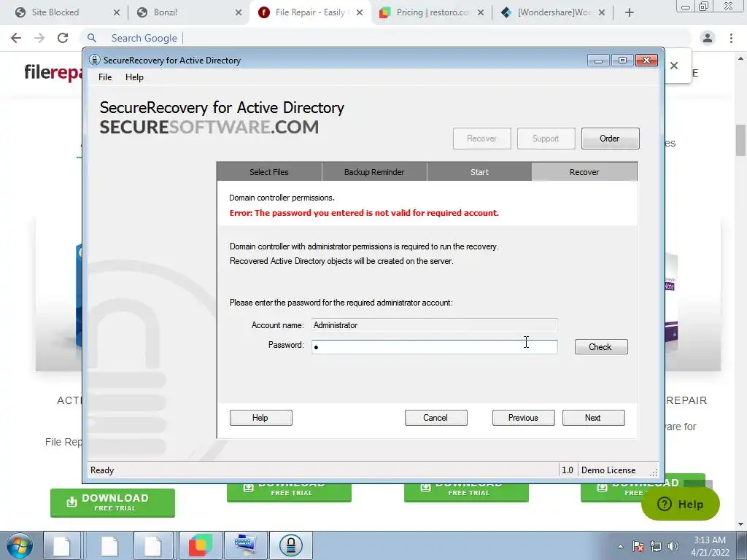The image size is (747, 560).
Task: Open the keyboard monitor taskbar icon
Action: (x=245, y=545)
